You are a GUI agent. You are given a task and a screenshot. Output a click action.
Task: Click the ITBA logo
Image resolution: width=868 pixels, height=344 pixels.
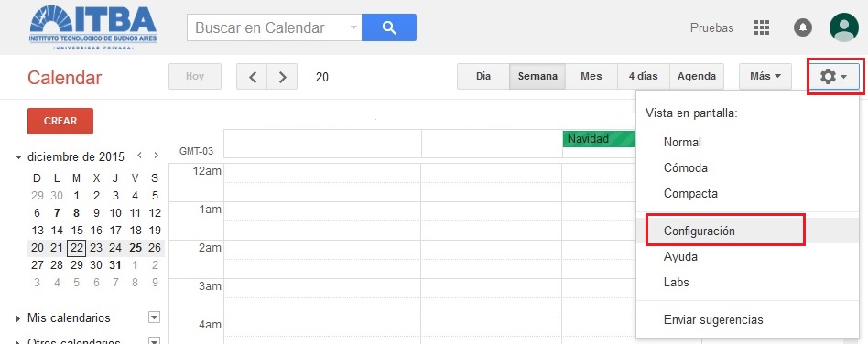coord(93,27)
